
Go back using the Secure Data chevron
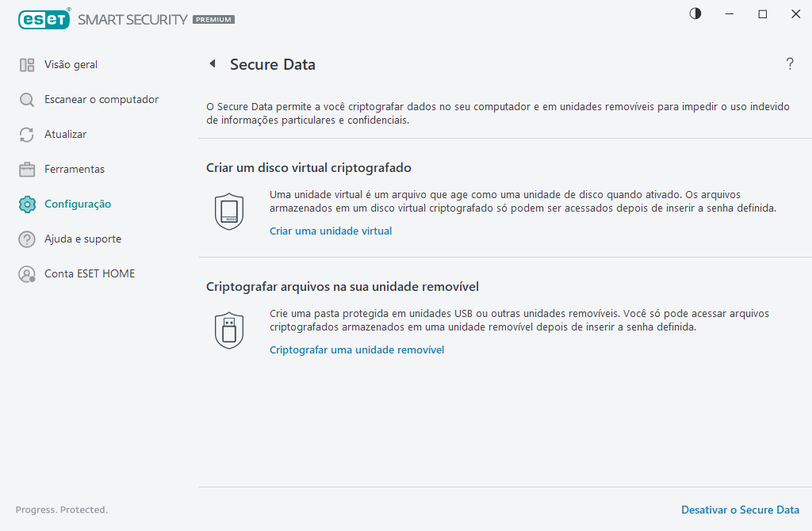213,63
